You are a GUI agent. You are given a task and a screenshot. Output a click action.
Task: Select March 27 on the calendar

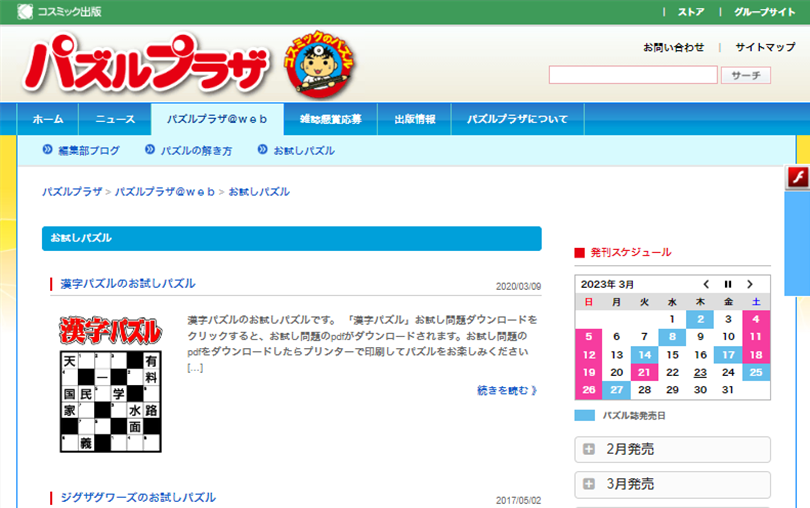[616, 390]
